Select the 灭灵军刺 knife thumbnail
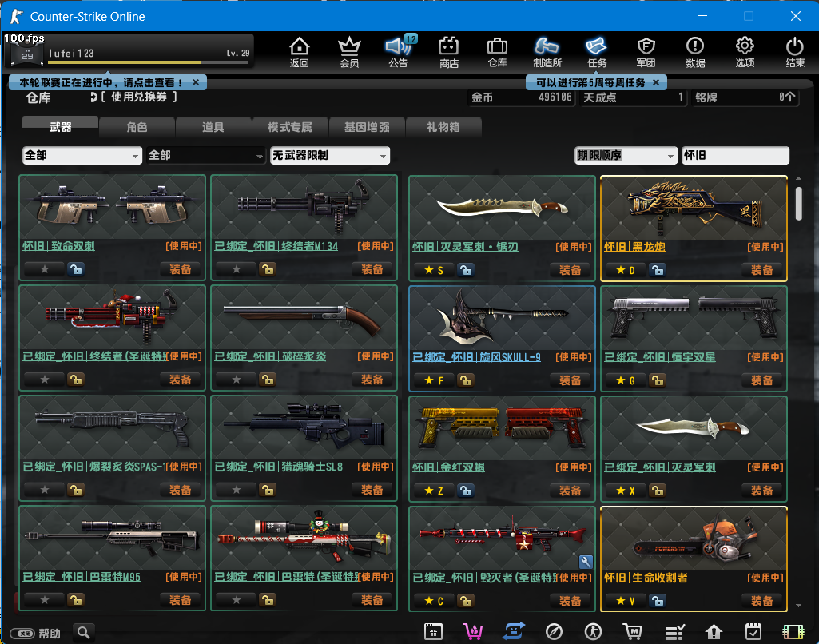 [x=694, y=427]
